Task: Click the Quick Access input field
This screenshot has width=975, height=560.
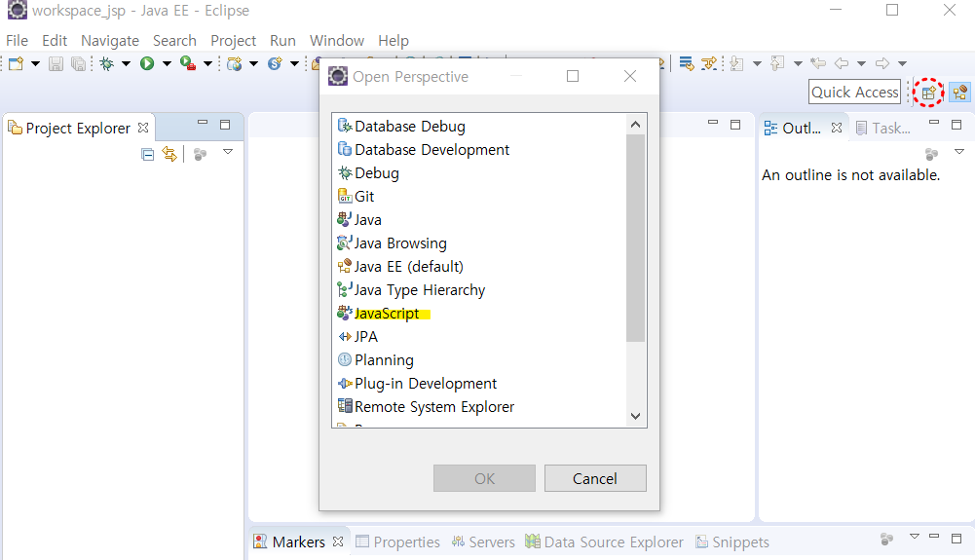Action: tap(854, 92)
